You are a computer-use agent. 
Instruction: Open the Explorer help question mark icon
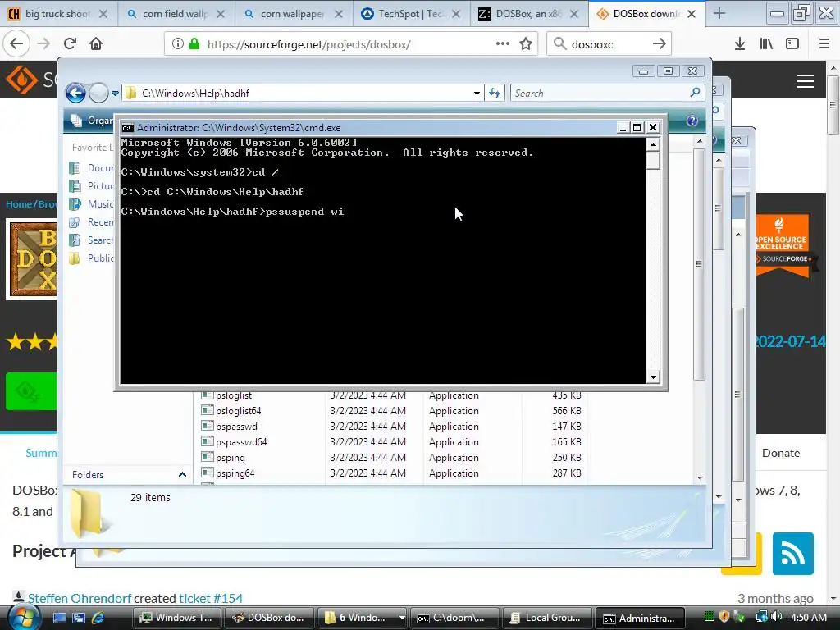coord(692,121)
